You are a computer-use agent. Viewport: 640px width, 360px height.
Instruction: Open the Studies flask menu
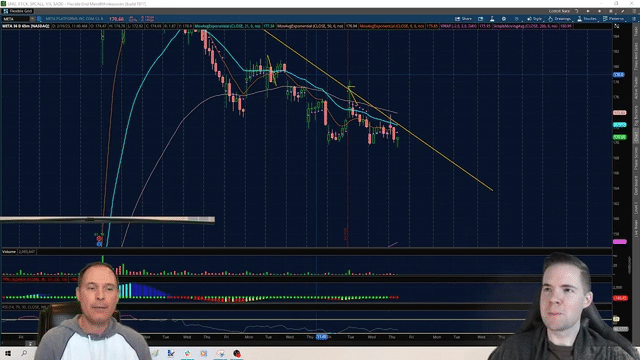point(587,19)
